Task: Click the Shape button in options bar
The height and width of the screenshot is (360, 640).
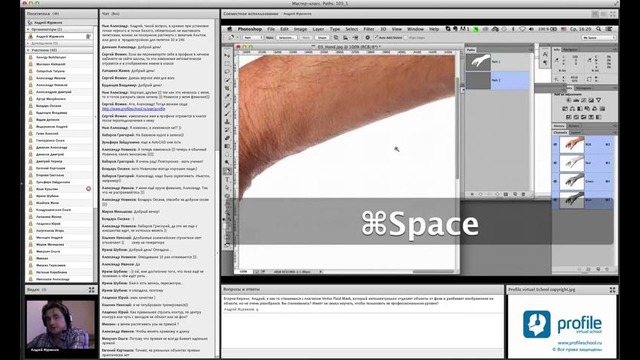Action: 322,38
